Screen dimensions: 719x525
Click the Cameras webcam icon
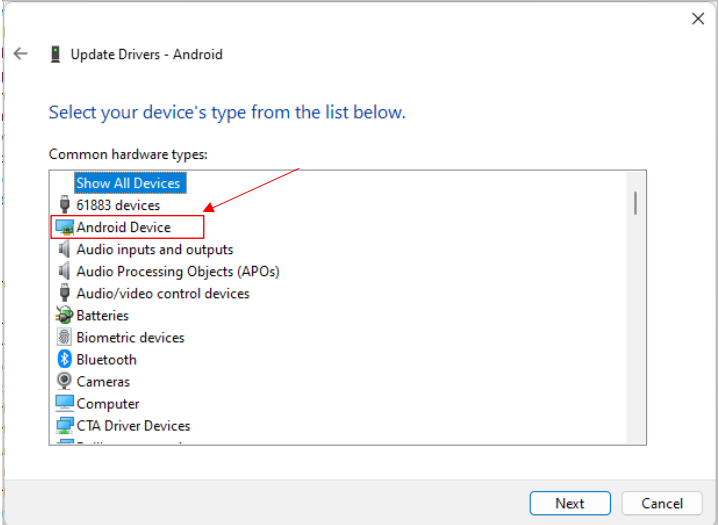[65, 381]
